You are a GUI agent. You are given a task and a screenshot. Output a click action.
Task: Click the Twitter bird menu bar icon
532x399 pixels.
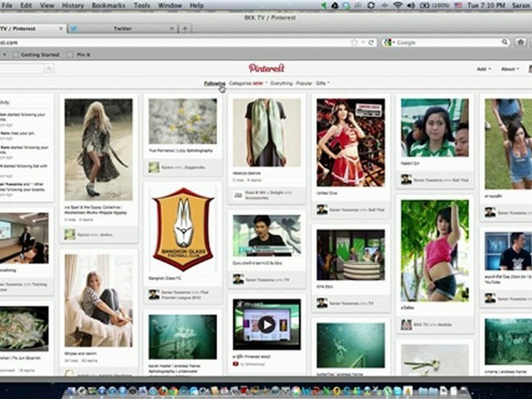click(345, 6)
